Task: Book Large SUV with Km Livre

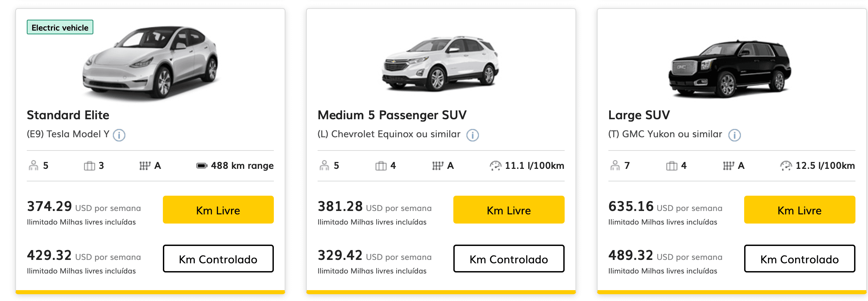Action: 799,210
